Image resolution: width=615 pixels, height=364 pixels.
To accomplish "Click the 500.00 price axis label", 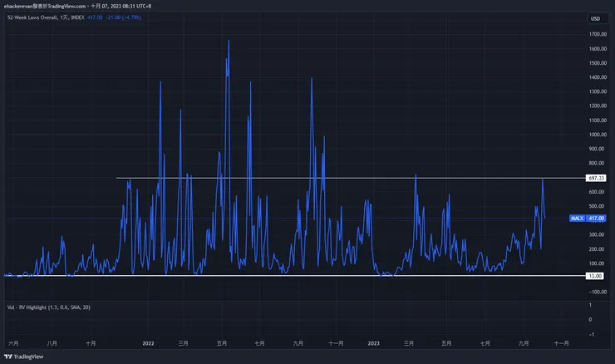I will coord(596,206).
